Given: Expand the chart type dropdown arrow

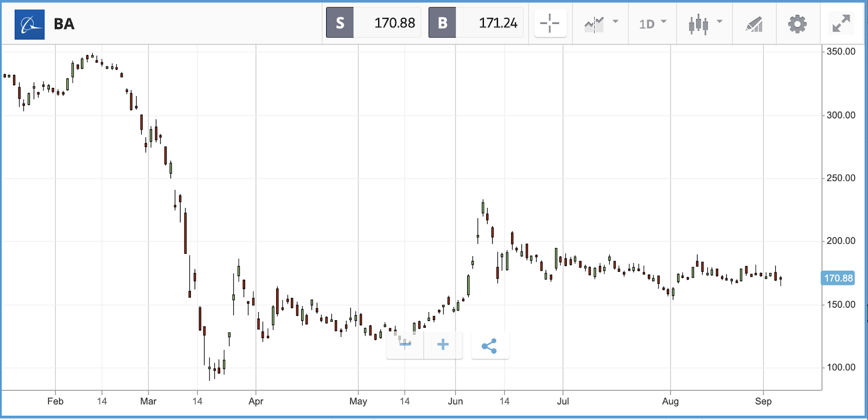Looking at the screenshot, I should point(719,22).
